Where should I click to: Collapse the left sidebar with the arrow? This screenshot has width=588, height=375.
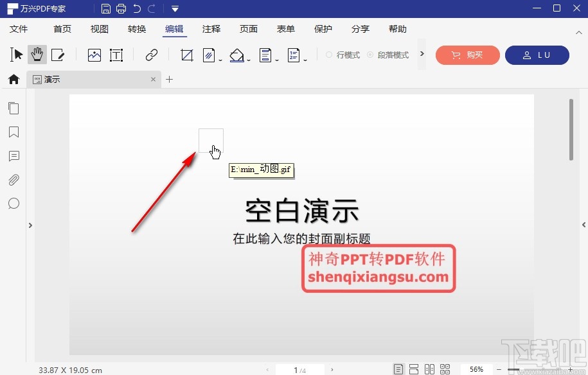coord(30,225)
